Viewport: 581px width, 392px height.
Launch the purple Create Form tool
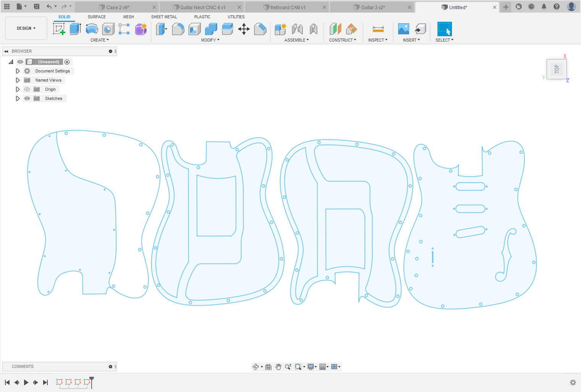(x=141, y=29)
